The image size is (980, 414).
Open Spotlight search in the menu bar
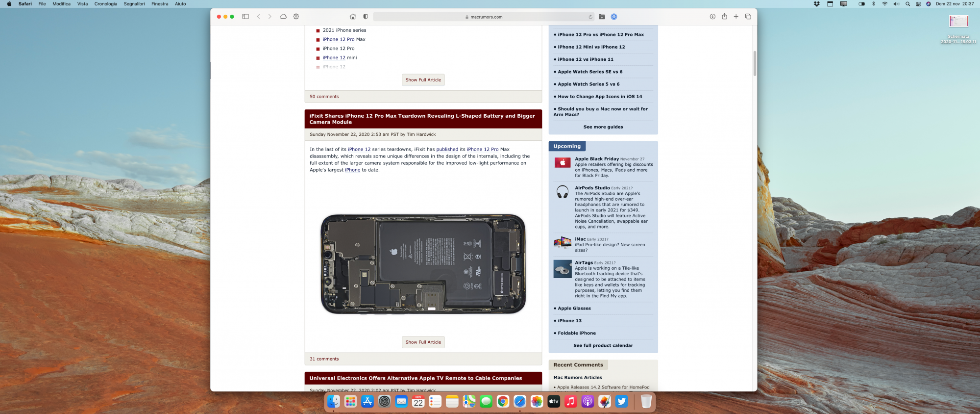[907, 4]
